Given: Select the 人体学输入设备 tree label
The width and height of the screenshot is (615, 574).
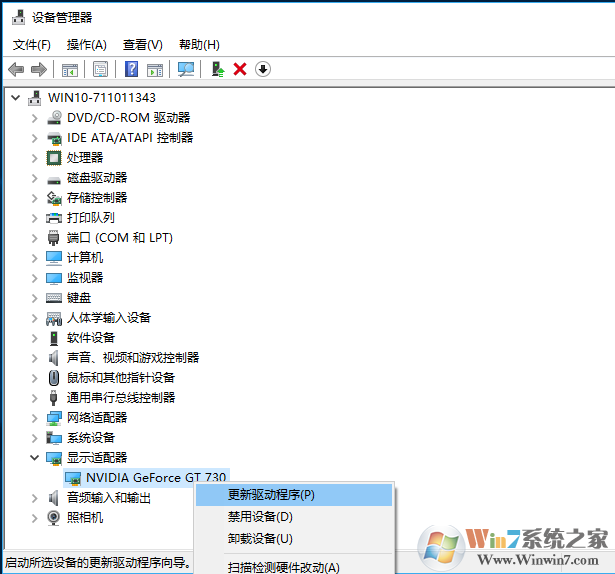Looking at the screenshot, I should coord(109,318).
